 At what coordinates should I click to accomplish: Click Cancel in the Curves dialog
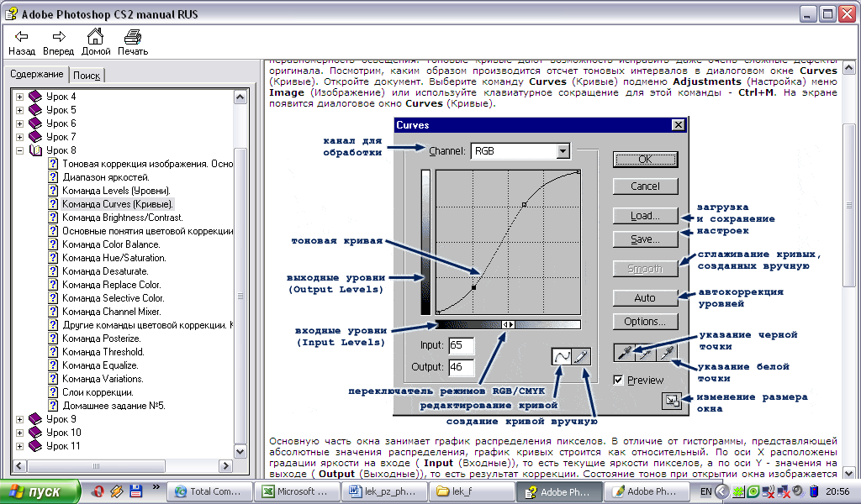(x=645, y=186)
